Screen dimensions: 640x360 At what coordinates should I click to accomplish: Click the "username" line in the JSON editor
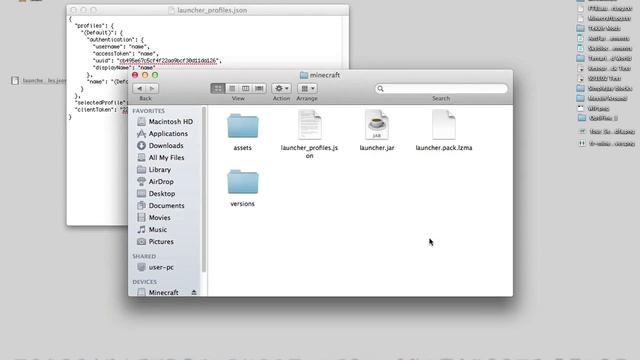(121, 47)
